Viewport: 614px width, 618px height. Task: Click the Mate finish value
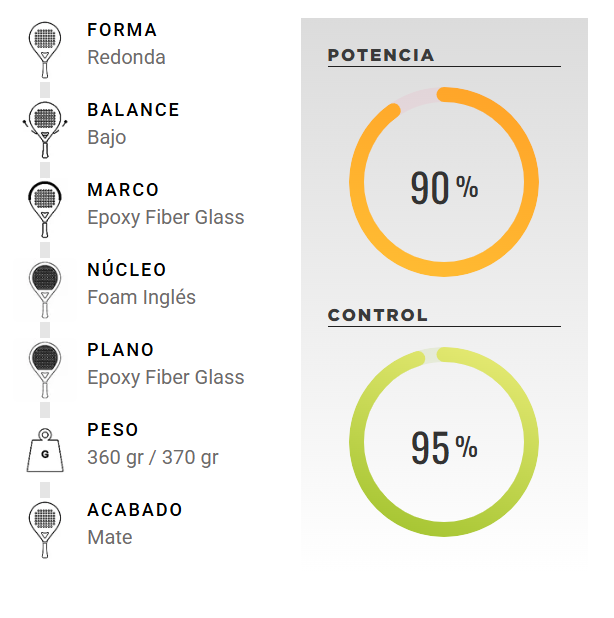pos(110,537)
